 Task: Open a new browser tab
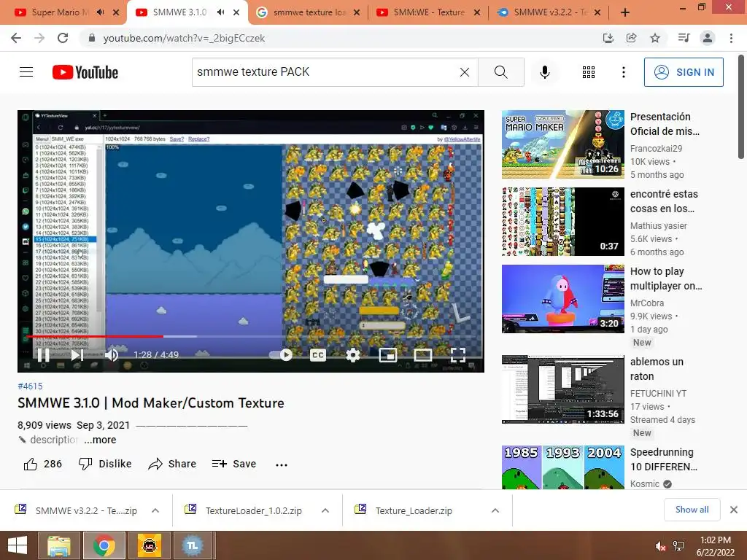625,12
